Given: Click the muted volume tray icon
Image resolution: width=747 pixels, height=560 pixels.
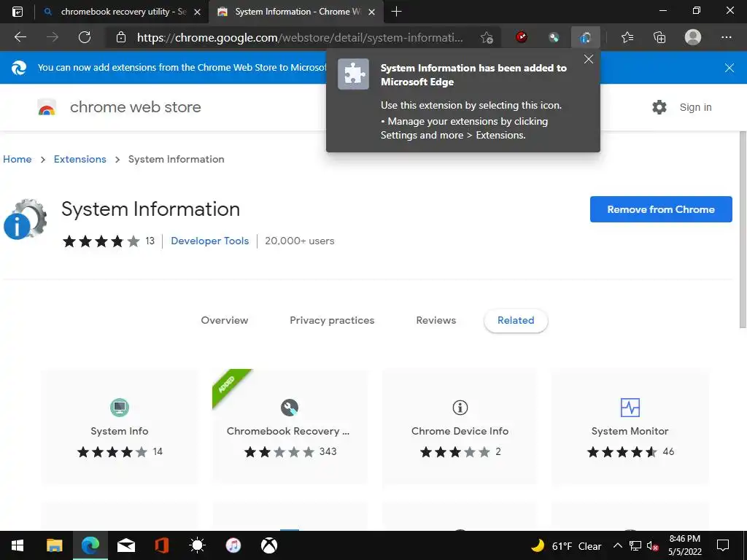Looking at the screenshot, I should [652, 545].
